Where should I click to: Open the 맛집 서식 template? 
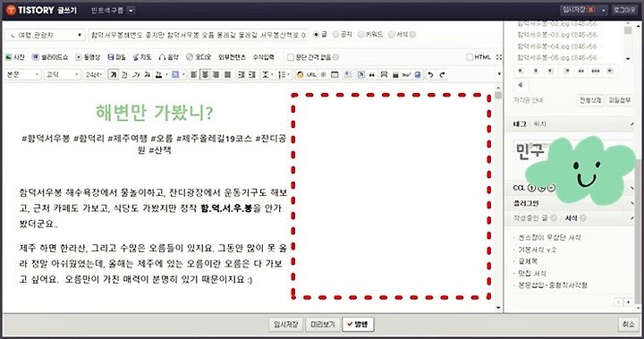point(532,273)
